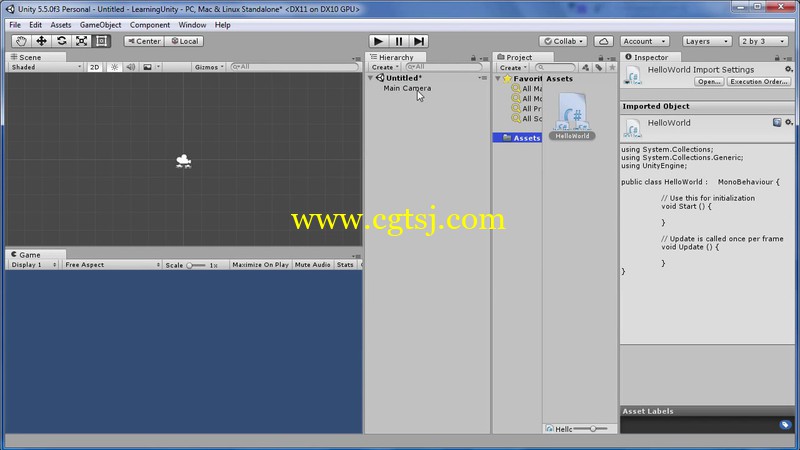
Task: Toggle pivot rotation Local button
Action: pyautogui.click(x=184, y=41)
